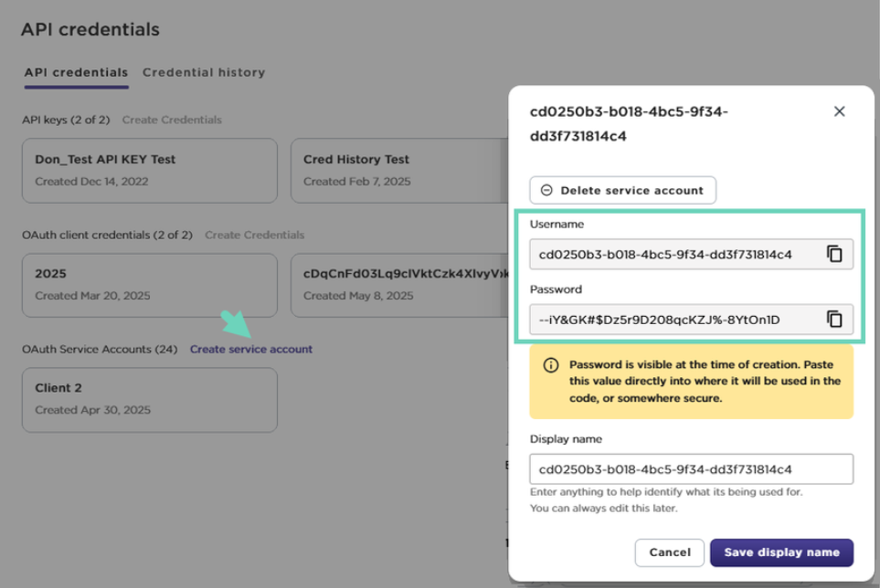Save the display name
880x588 pixels.
(x=781, y=552)
